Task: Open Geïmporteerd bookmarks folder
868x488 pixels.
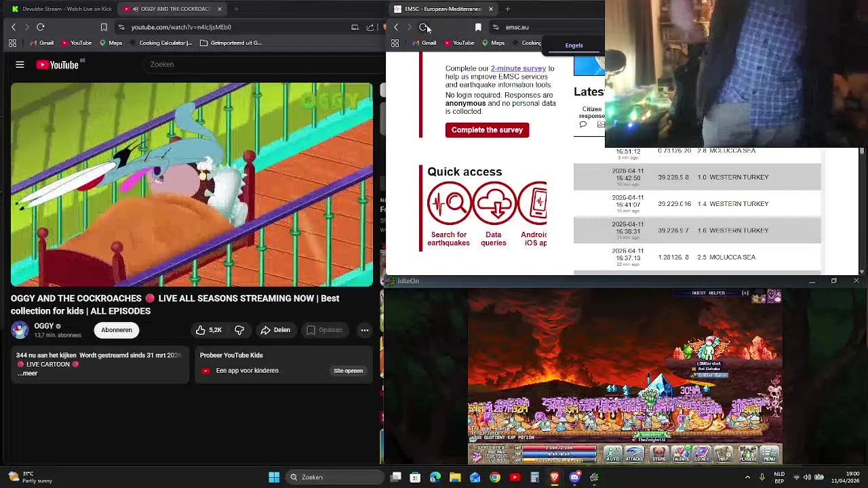Action: click(231, 43)
